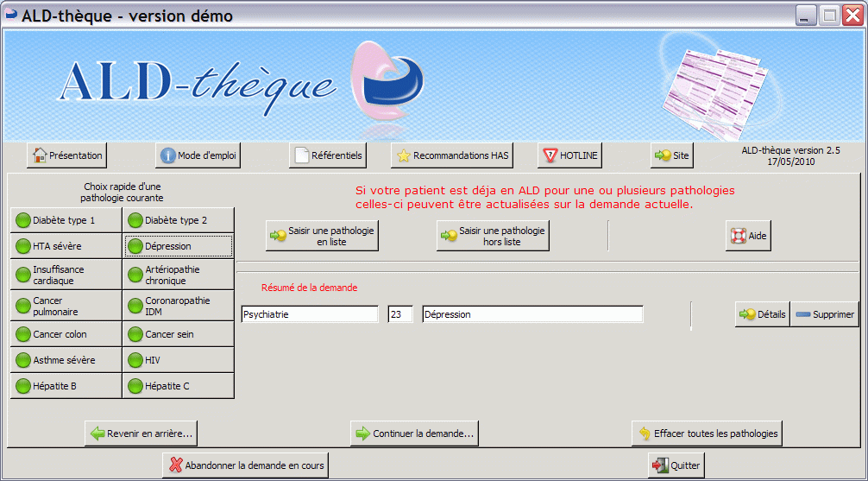Select Cancer colon pathology
868x481 pixels.
click(x=66, y=334)
